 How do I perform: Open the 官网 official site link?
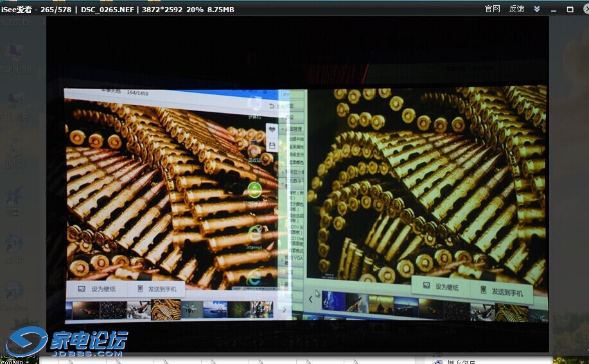(493, 9)
